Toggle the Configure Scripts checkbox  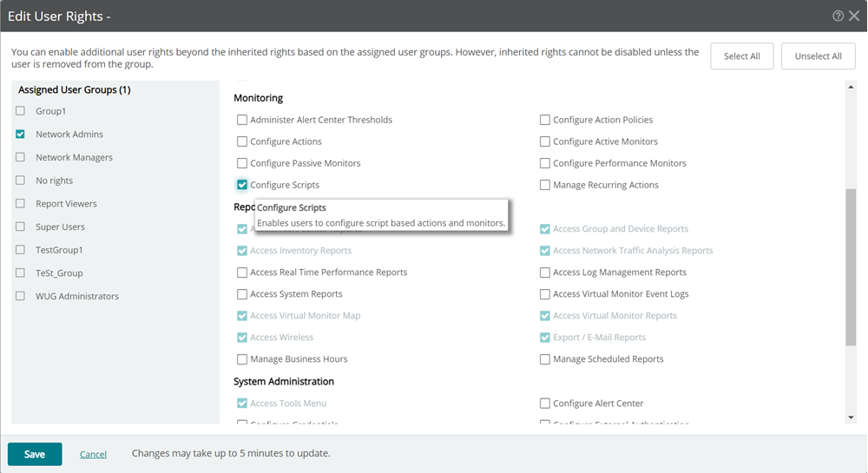pos(242,185)
